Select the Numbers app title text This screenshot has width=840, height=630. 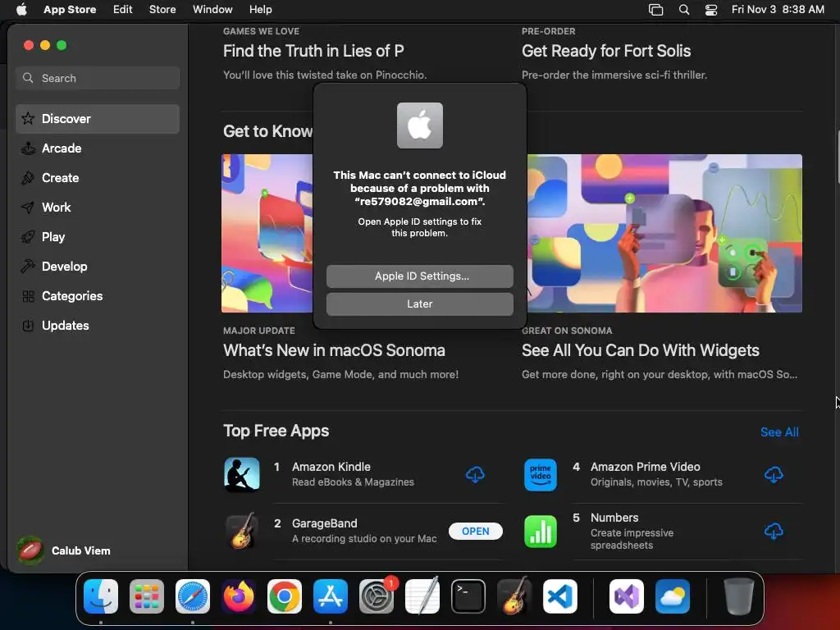(614, 518)
